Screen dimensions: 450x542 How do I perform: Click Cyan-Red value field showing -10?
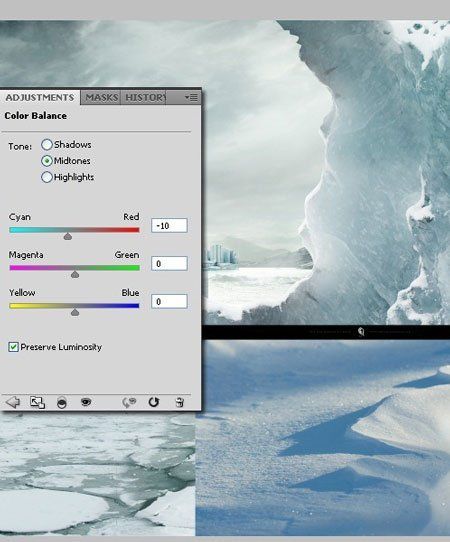tap(169, 225)
